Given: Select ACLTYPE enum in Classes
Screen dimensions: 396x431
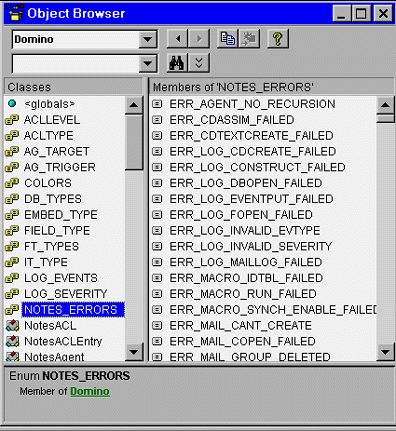Looking at the screenshot, I should [x=49, y=136].
